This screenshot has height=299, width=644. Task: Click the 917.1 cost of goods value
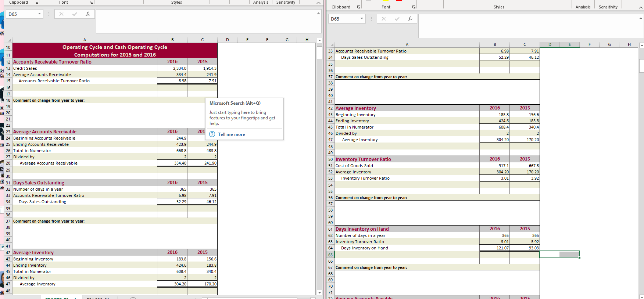point(495,166)
